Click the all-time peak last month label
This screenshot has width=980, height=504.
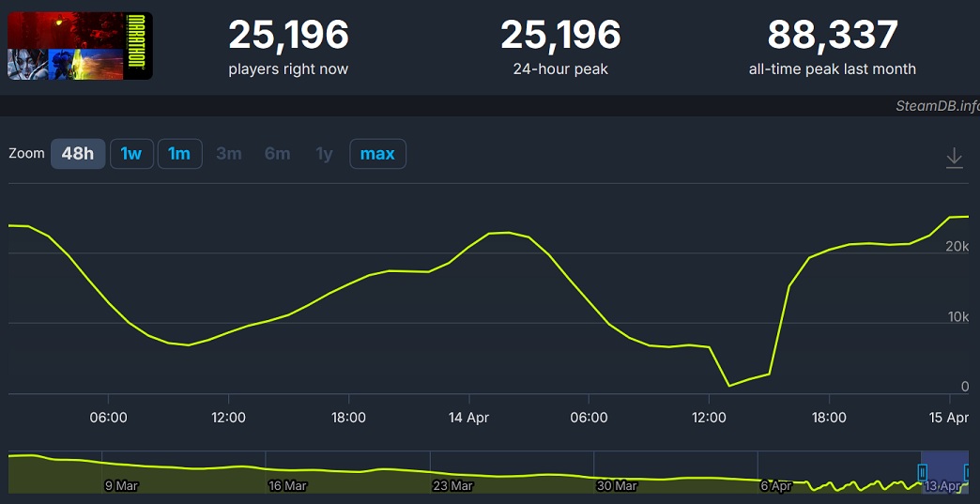pyautogui.click(x=833, y=69)
